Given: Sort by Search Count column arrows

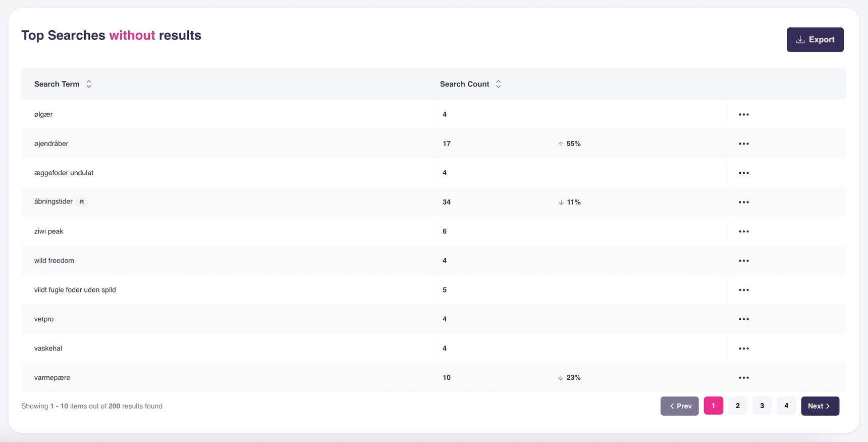Looking at the screenshot, I should coord(498,84).
